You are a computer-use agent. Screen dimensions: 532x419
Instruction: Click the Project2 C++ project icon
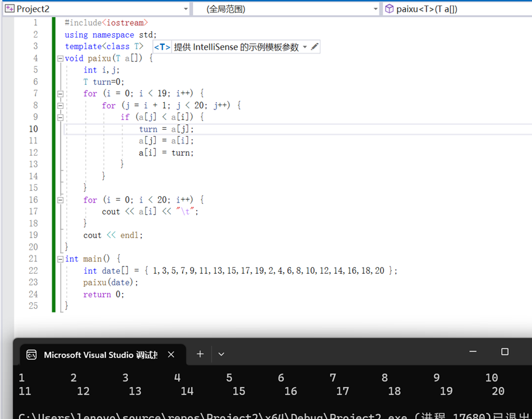pyautogui.click(x=10, y=9)
